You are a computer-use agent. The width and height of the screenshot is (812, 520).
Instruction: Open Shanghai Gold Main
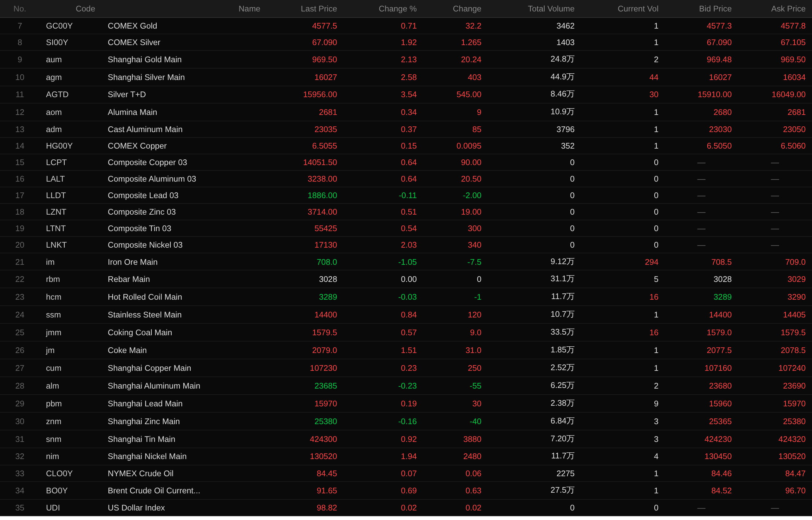(x=144, y=59)
